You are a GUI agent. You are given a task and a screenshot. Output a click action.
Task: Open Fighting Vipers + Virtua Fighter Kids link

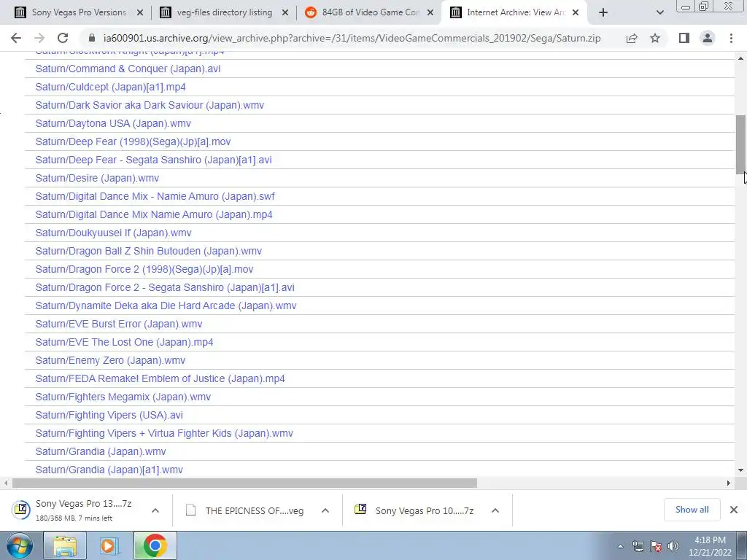164,433
